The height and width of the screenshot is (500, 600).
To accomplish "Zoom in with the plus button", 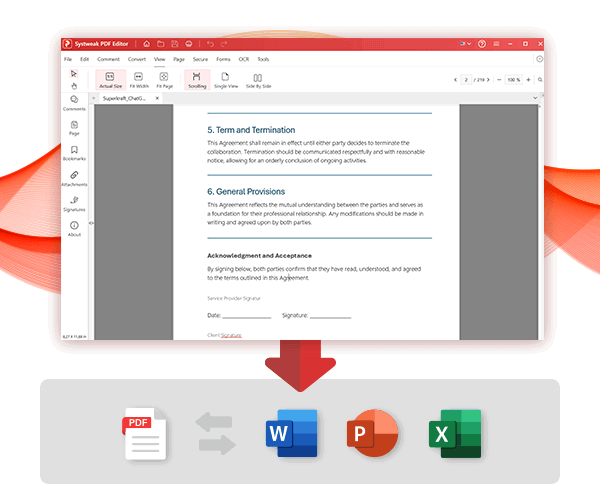I will click(528, 80).
